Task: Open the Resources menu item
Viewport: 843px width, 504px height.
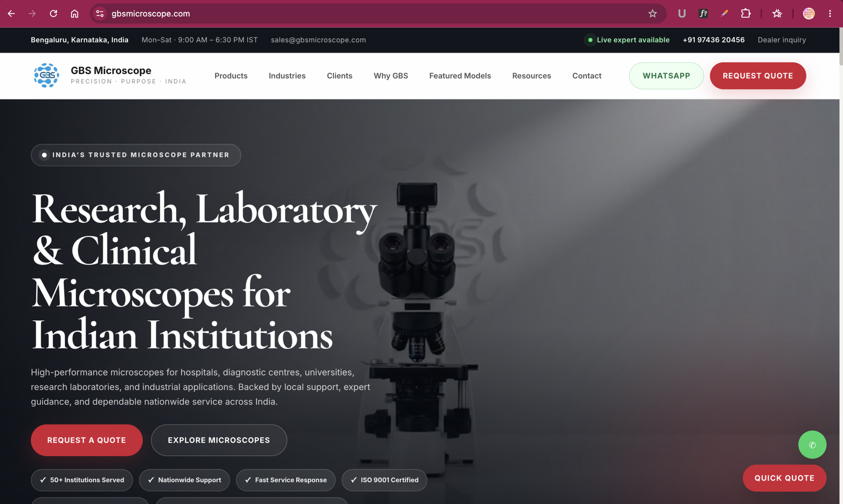Action: point(532,76)
